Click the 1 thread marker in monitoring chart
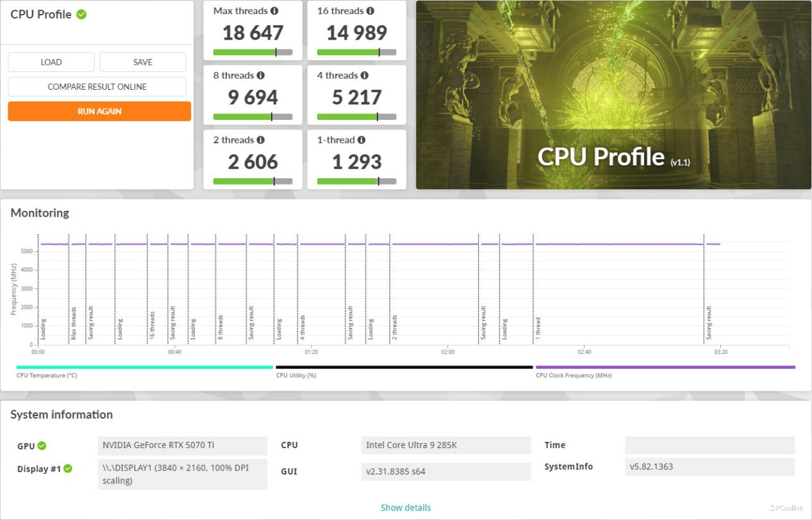This screenshot has width=812, height=520. point(538,327)
